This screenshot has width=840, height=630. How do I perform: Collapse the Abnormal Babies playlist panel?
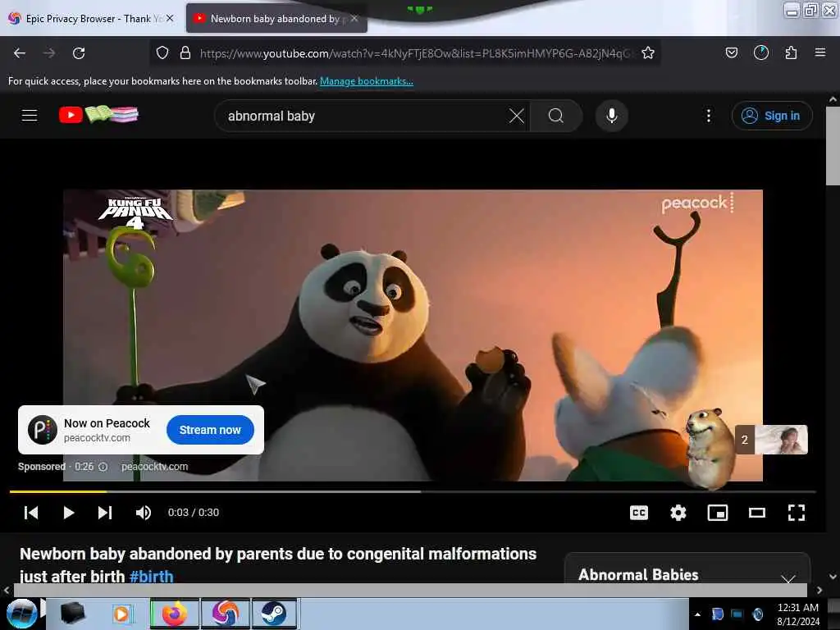pos(787,578)
